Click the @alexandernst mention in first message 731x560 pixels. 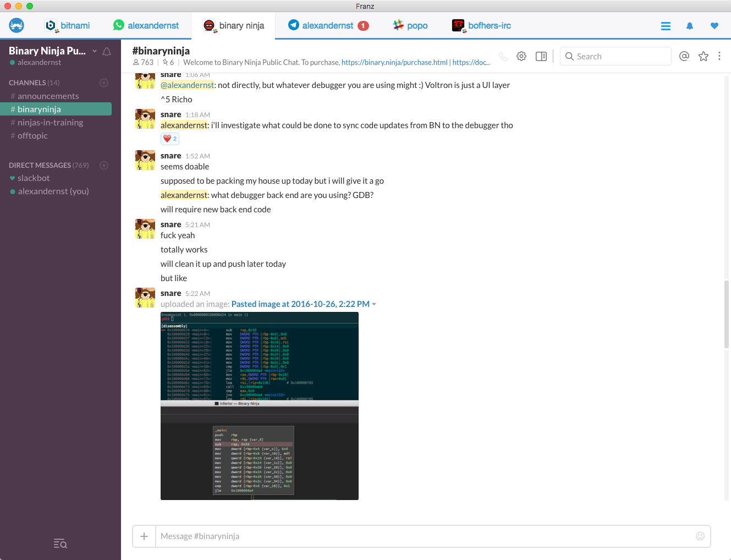(x=187, y=85)
